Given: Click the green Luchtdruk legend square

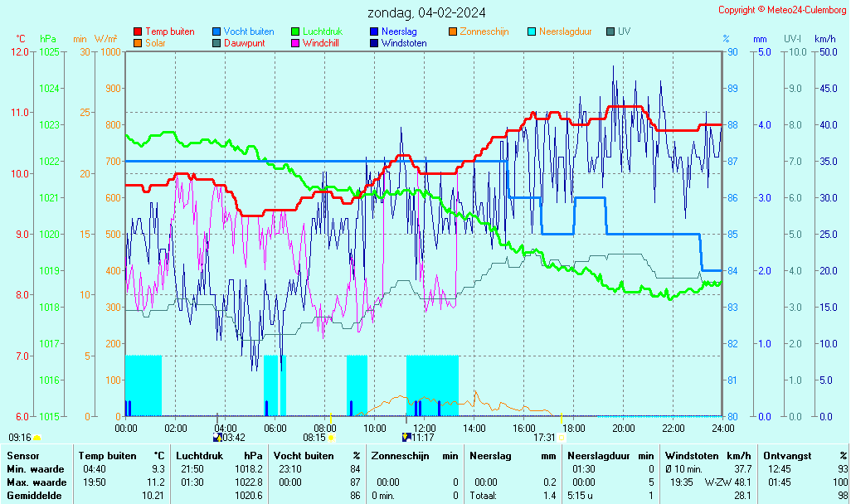Looking at the screenshot, I should [x=295, y=31].
